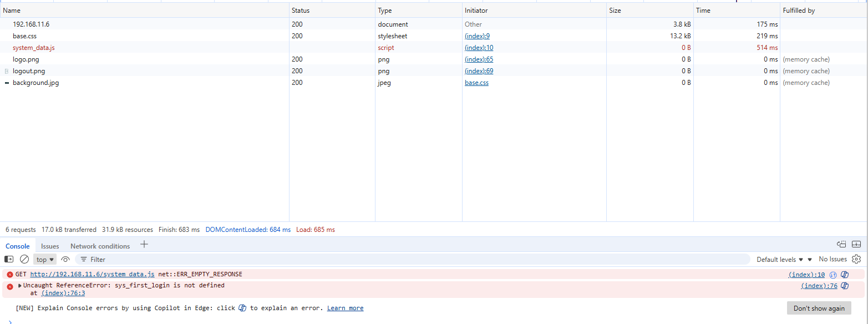Add a quick view tool with plus
868x324 pixels.
point(144,244)
